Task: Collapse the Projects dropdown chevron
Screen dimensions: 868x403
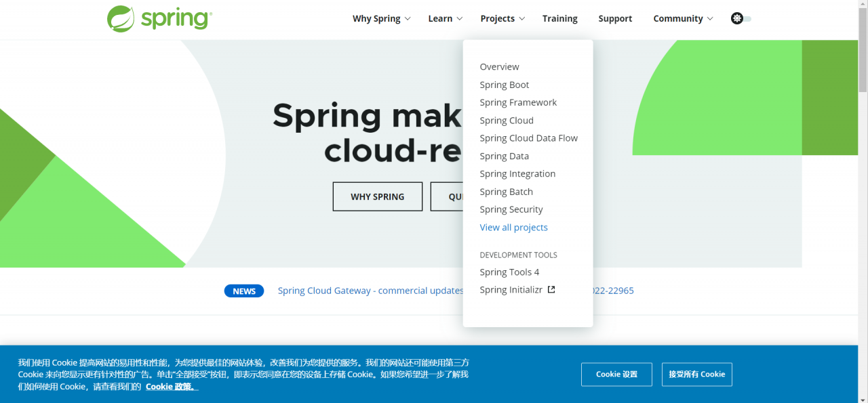Action: pyautogui.click(x=522, y=19)
